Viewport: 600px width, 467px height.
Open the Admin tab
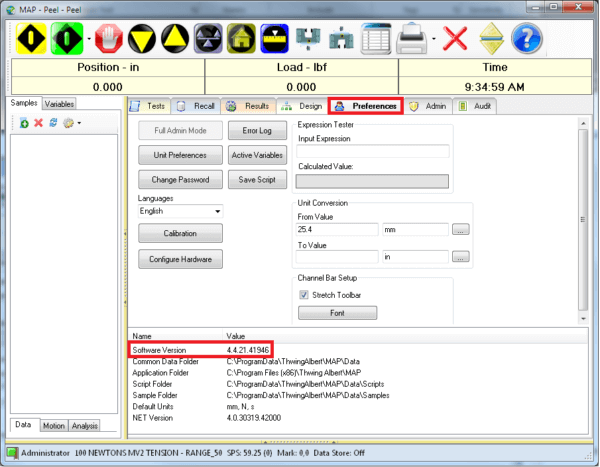point(428,106)
